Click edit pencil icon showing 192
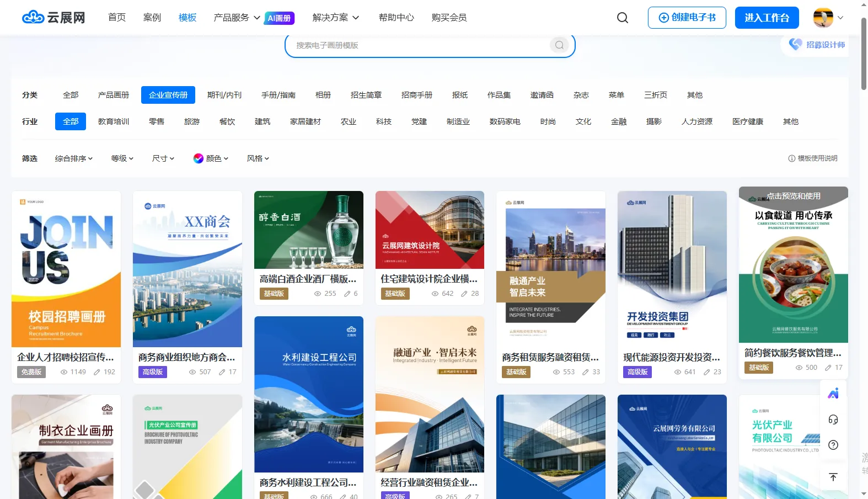868x499 pixels. 97,372
